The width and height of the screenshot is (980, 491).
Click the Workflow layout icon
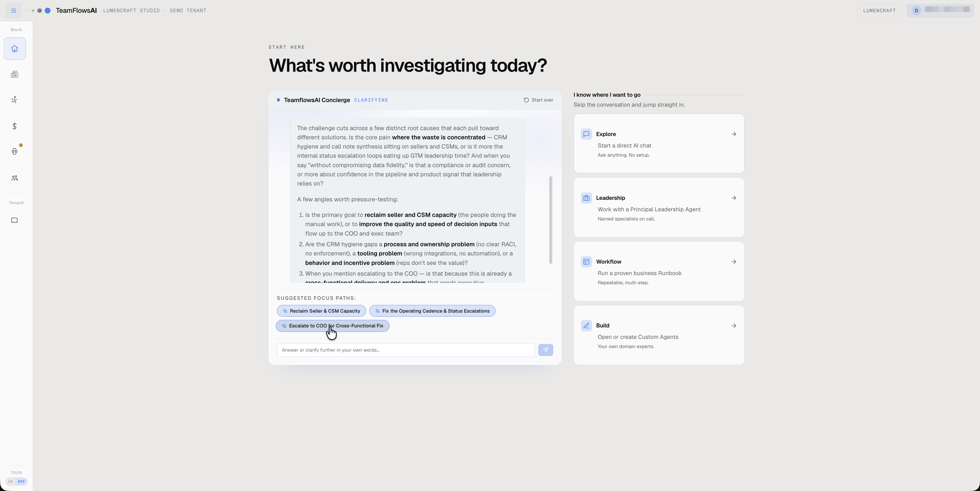click(x=586, y=262)
